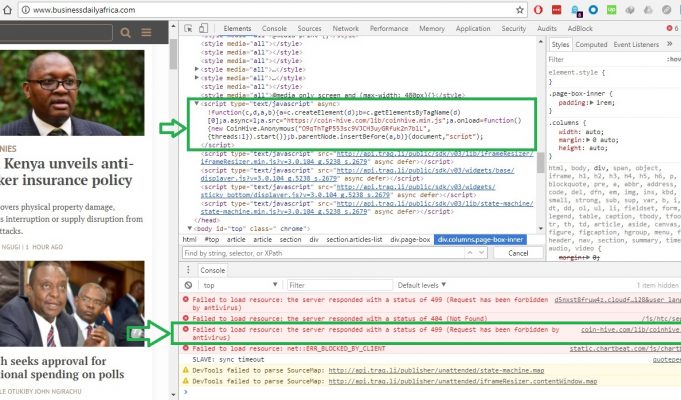The image size is (681, 400).
Task: Activate the DevTools inspect element picker
Action: coord(188,28)
